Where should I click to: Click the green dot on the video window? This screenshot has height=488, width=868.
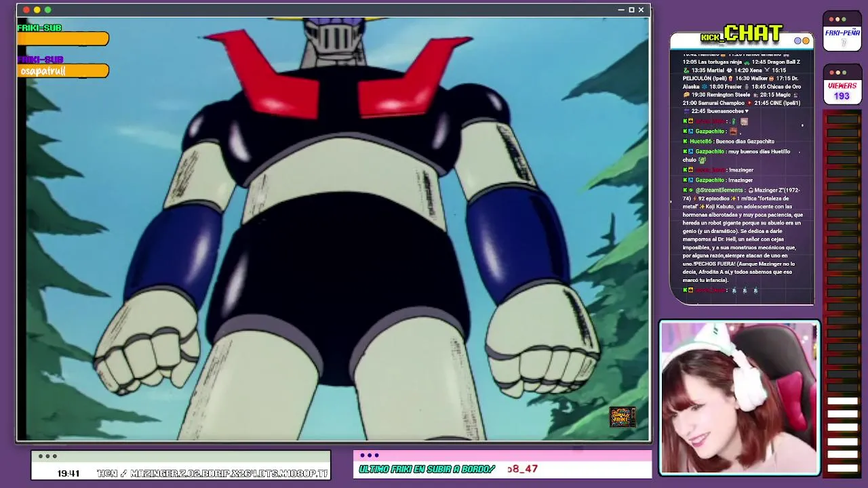48,10
